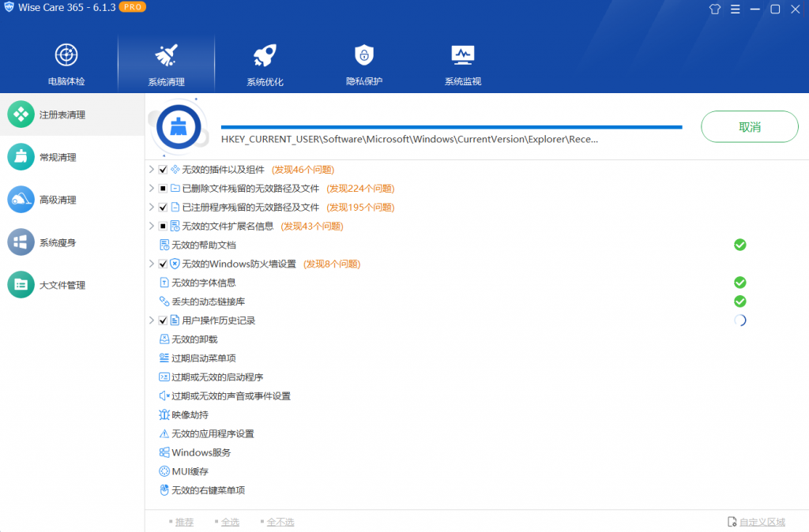809x532 pixels.
Task: Expand the 无效的Windows防火墙设置 row
Action: [x=152, y=264]
